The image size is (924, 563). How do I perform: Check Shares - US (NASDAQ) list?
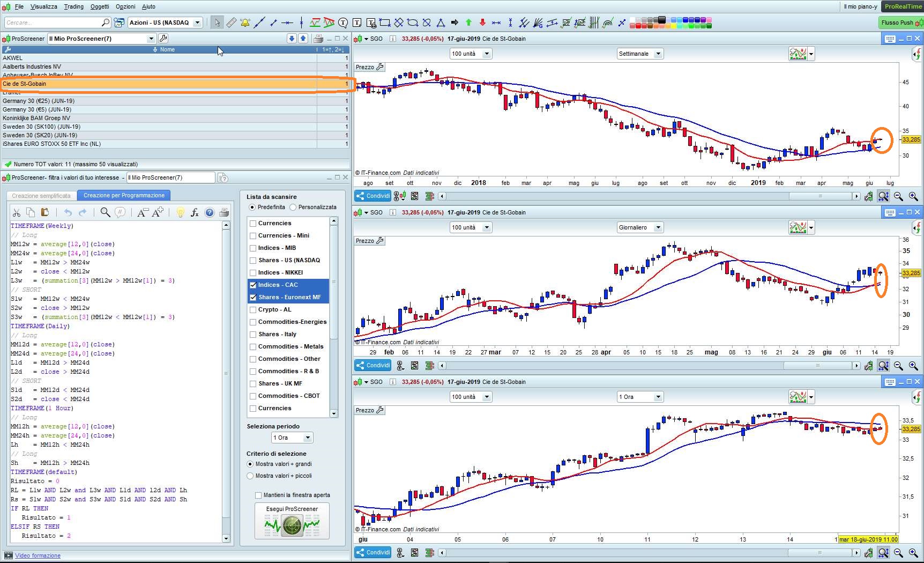pos(253,260)
